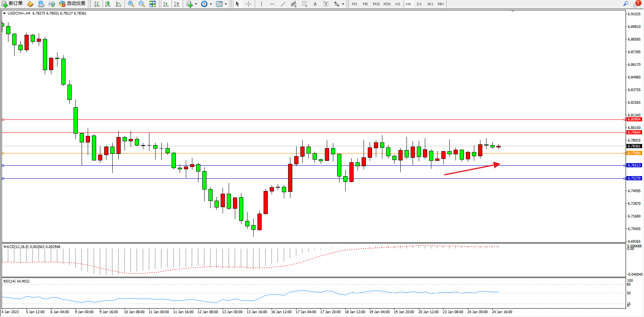Select the draw trendline tool
This screenshot has height=317, width=644.
(x=283, y=4)
